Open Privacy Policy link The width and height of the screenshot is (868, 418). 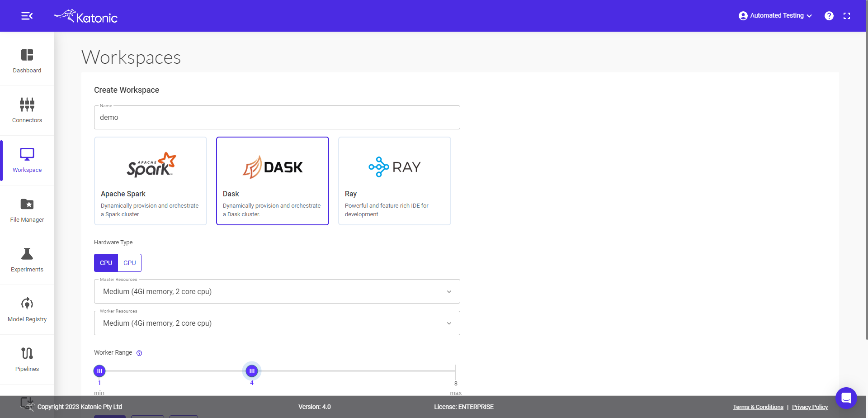coord(810,407)
